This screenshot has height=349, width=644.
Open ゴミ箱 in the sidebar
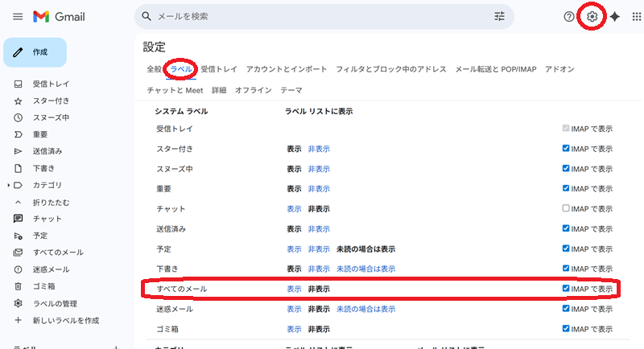(43, 286)
